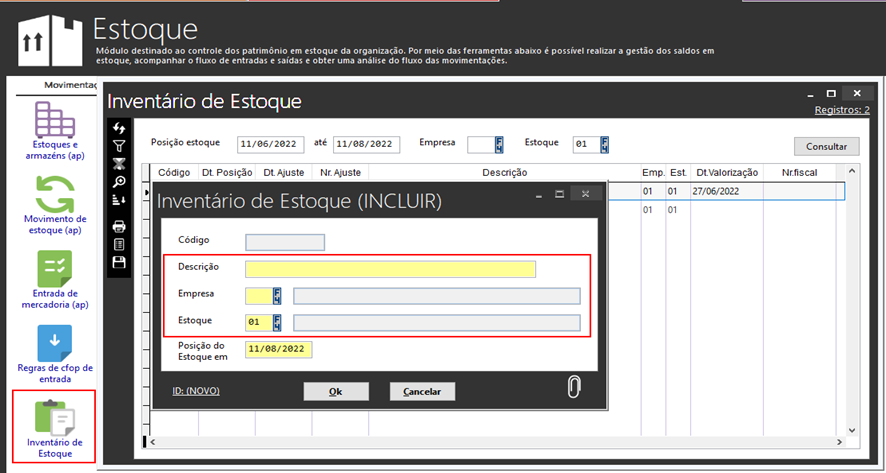Screen dimensions: 886x473
Task: Click the Consultar button
Action: [826, 146]
